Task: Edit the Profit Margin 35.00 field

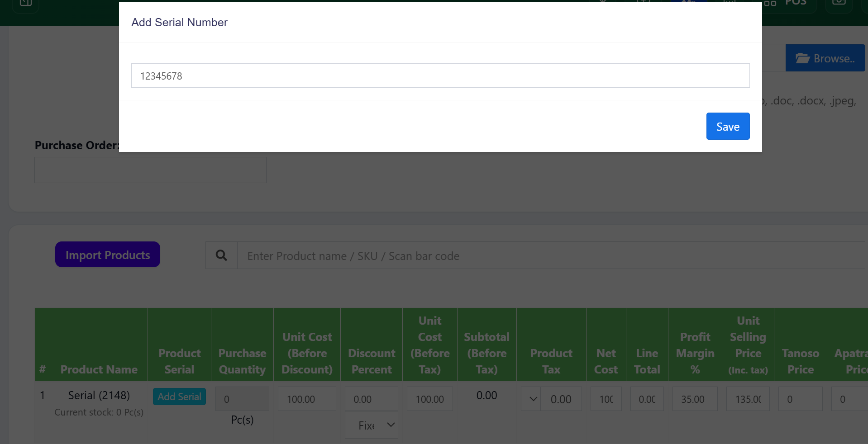Action: coord(695,399)
